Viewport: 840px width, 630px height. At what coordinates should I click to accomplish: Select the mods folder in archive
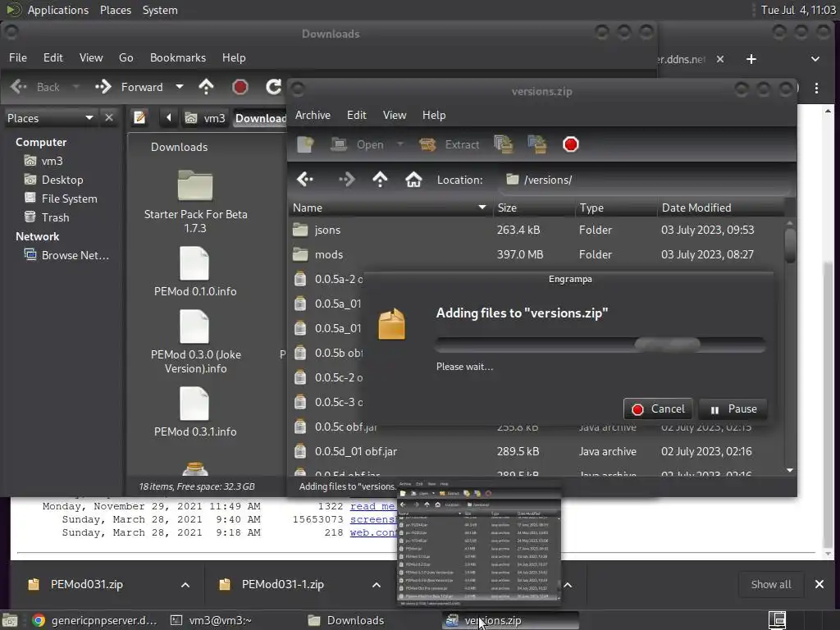click(x=536, y=254)
